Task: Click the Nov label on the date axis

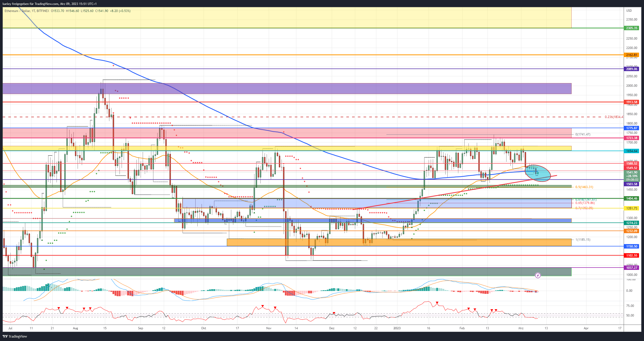Action: [269, 328]
